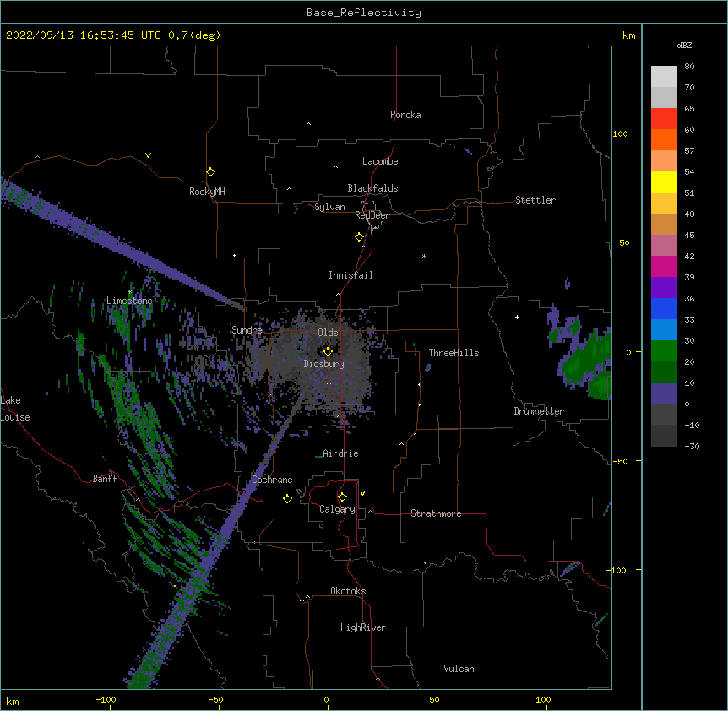Select the blue 36 dBZ color swatch
The width and height of the screenshot is (728, 711).
[664, 308]
